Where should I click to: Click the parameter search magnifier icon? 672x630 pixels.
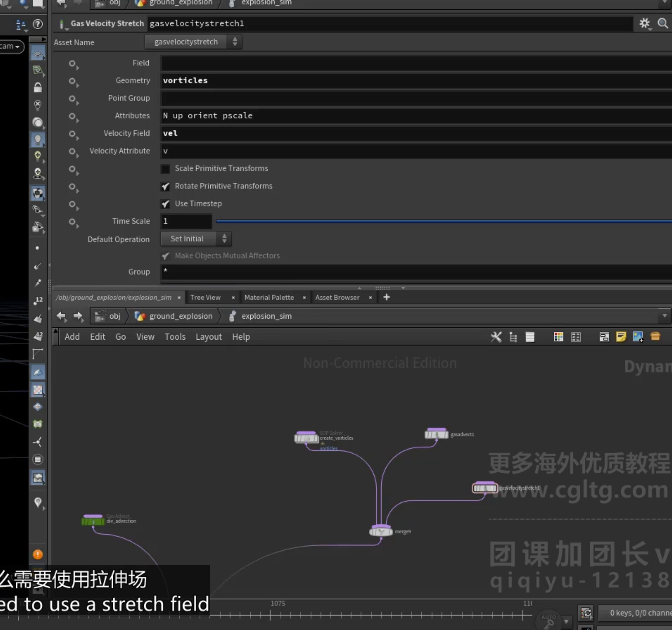pyautogui.click(x=663, y=23)
